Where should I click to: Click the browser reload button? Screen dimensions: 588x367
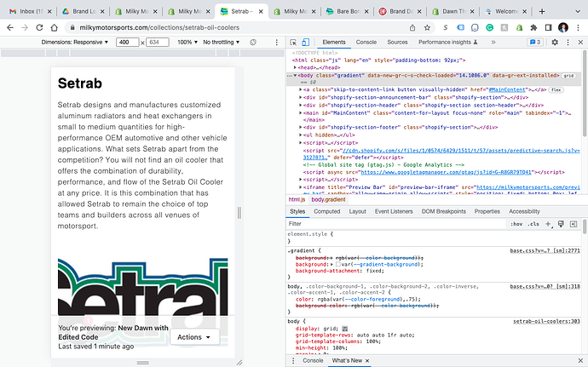[37, 27]
